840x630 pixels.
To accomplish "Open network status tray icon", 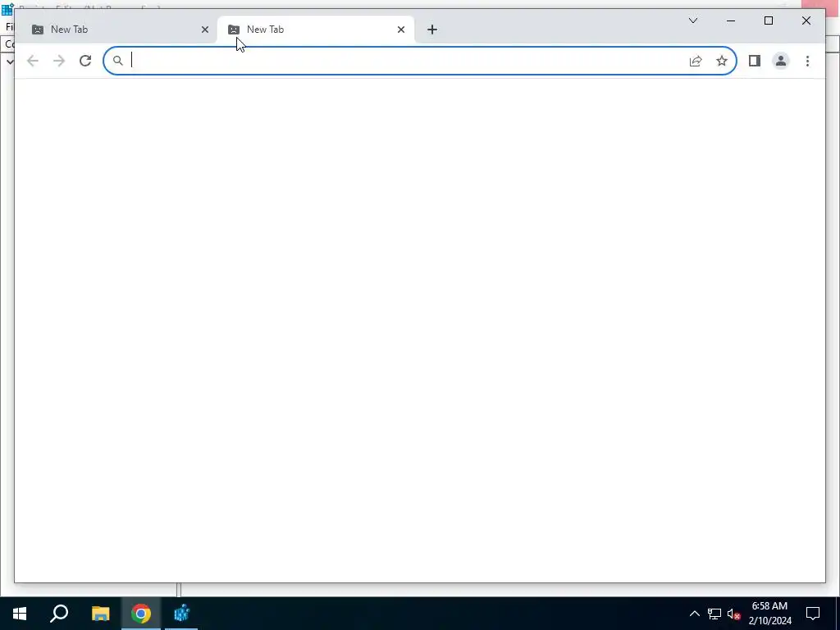I will (714, 614).
